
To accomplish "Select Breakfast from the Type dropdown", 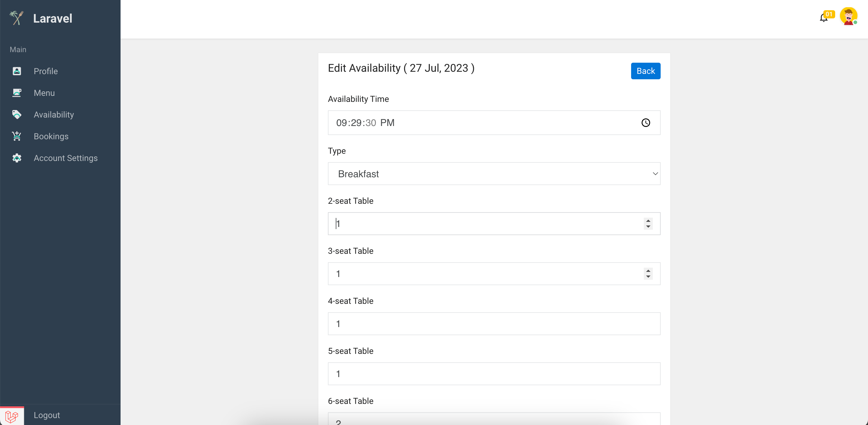I will [494, 174].
